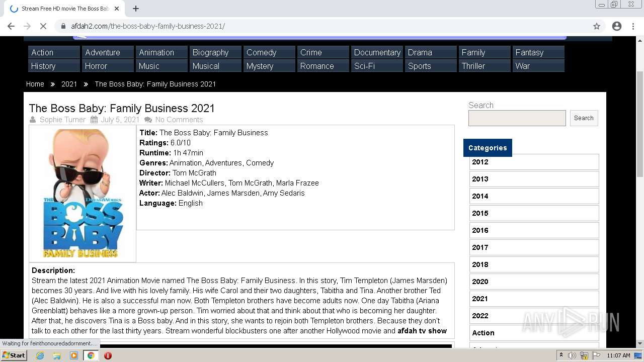This screenshot has width=644, height=362.
Task: Click the volume tray icon
Action: (x=572, y=355)
